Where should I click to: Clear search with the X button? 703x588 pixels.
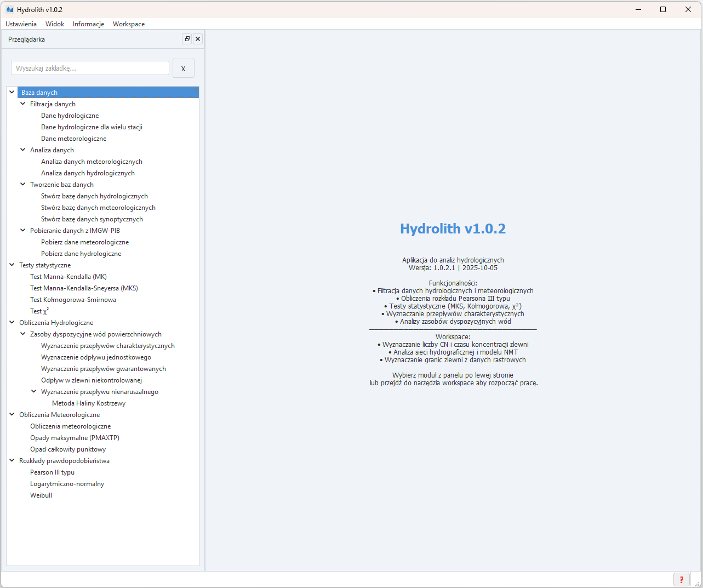coord(184,68)
